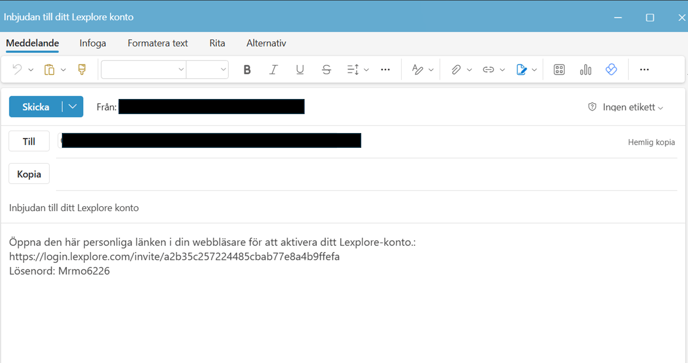Click the insert link icon

[x=488, y=69]
